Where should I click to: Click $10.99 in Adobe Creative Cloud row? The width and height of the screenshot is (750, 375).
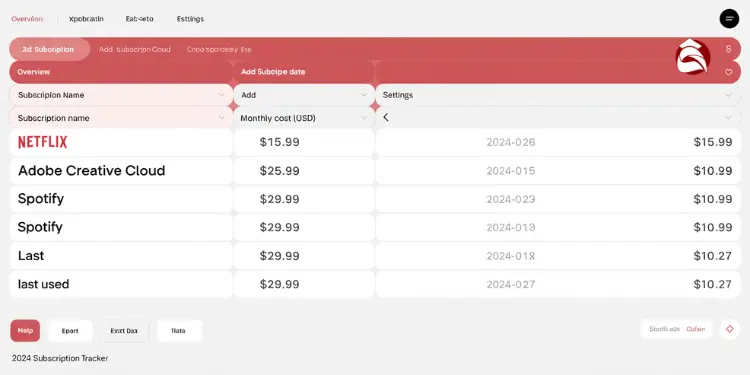tap(713, 171)
